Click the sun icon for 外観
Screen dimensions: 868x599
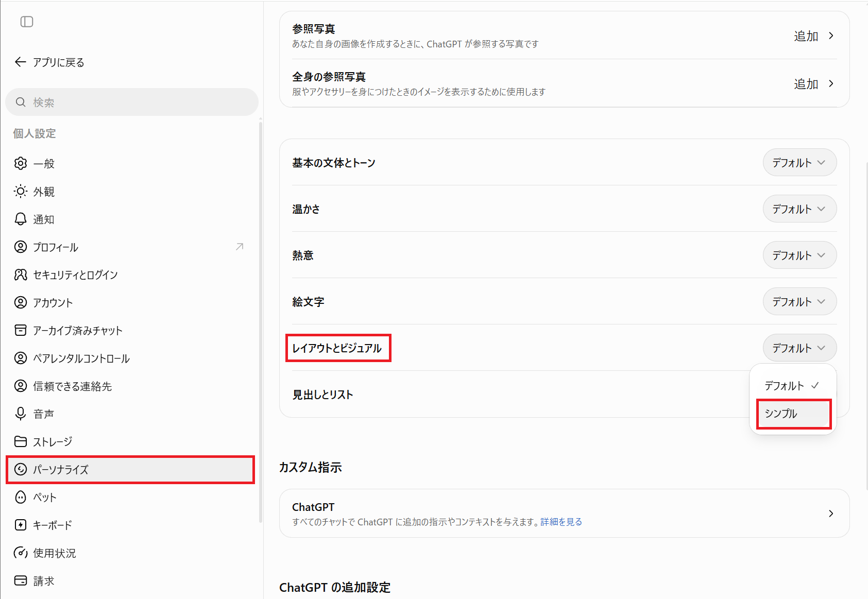pyautogui.click(x=21, y=191)
